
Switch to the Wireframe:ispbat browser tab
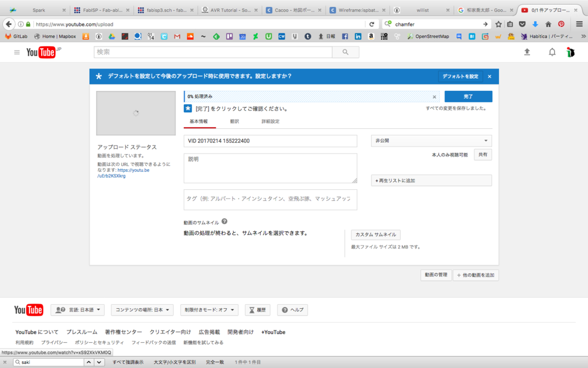[x=357, y=10]
